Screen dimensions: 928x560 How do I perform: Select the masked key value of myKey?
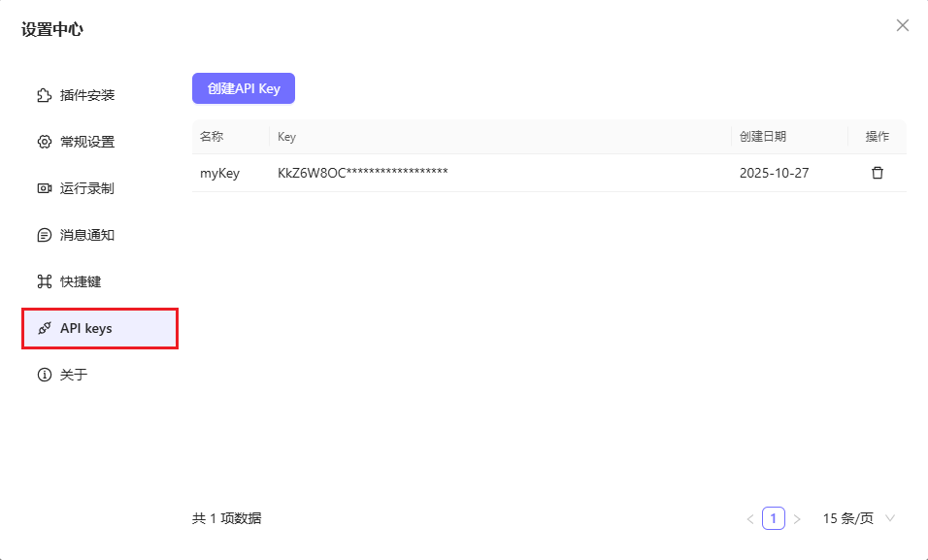coord(361,172)
